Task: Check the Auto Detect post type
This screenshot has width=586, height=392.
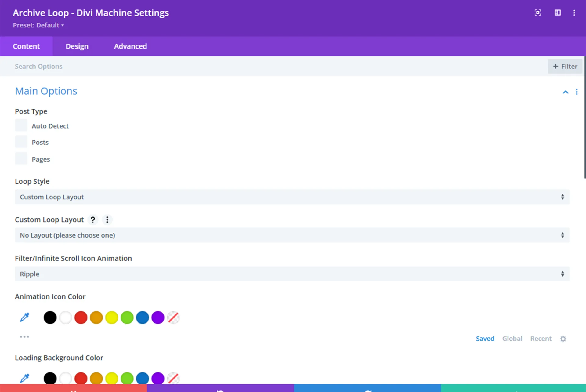Action: click(x=21, y=125)
